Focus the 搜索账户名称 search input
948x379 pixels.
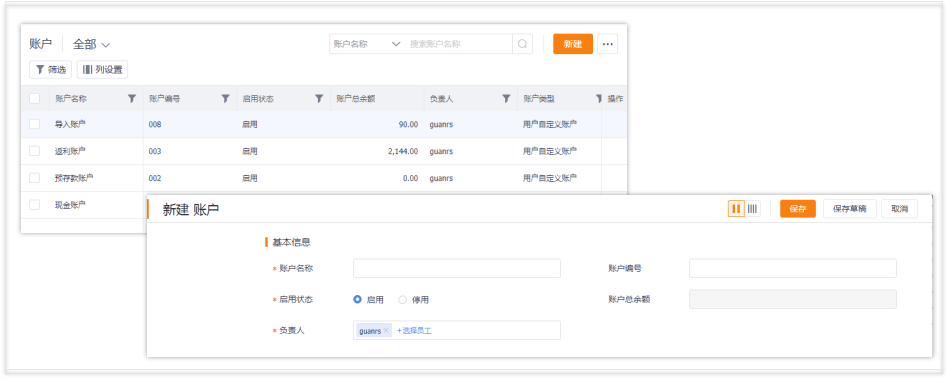[458, 44]
